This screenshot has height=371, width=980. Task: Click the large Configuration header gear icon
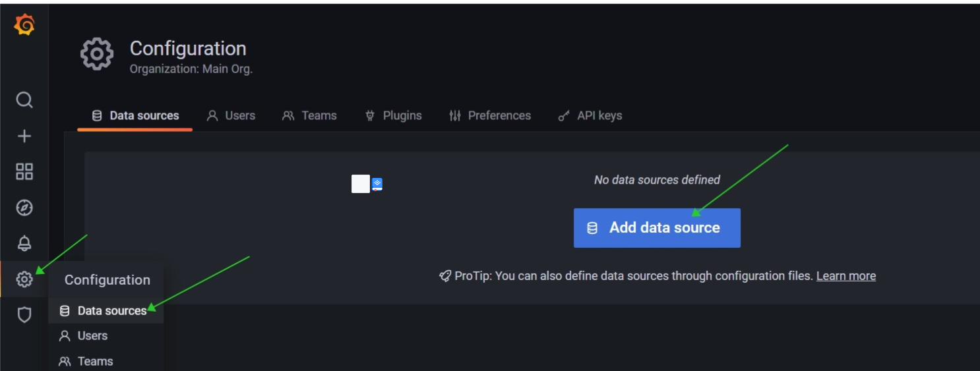pyautogui.click(x=97, y=54)
